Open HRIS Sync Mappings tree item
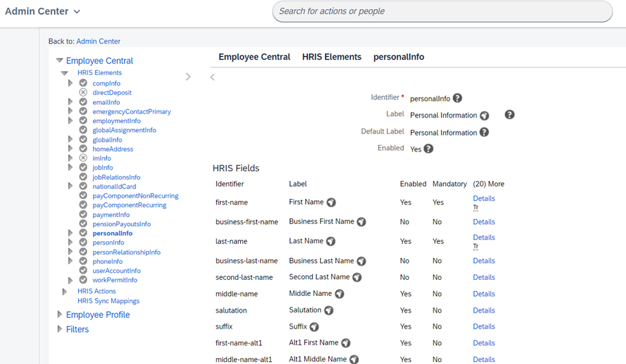Screen dimensions: 626x364 click(109, 301)
